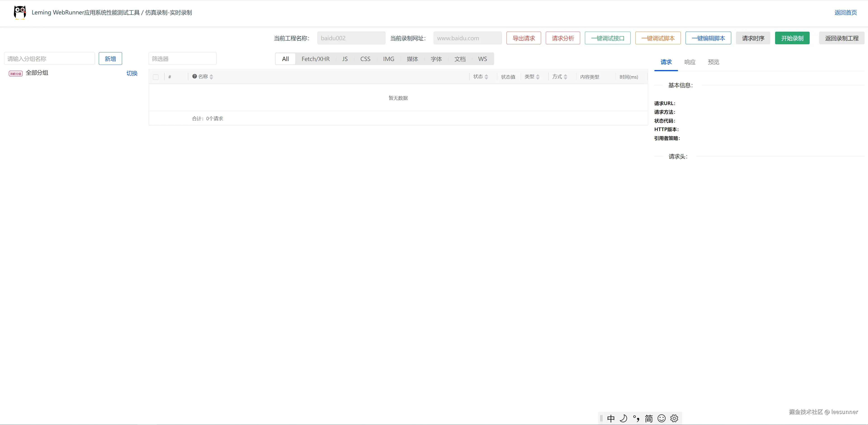Sort the table by 状态 column arrows
The height and width of the screenshot is (425, 868).
point(486,77)
